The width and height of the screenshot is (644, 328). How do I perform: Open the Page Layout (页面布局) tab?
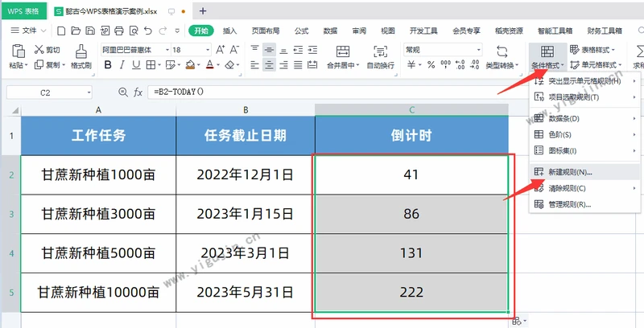pyautogui.click(x=266, y=31)
